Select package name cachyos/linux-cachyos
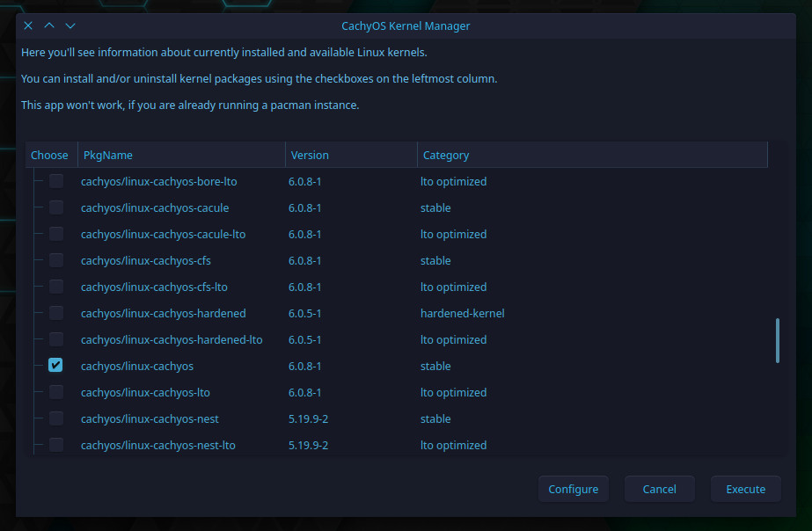Viewport: 812px width, 531px height. (x=137, y=367)
